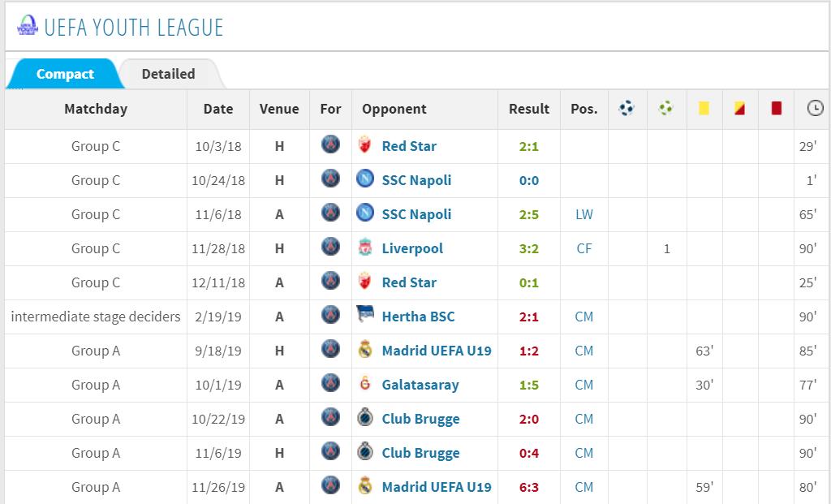Click the minutes played clock icon
Image resolution: width=831 pixels, height=504 pixels.
[x=815, y=108]
